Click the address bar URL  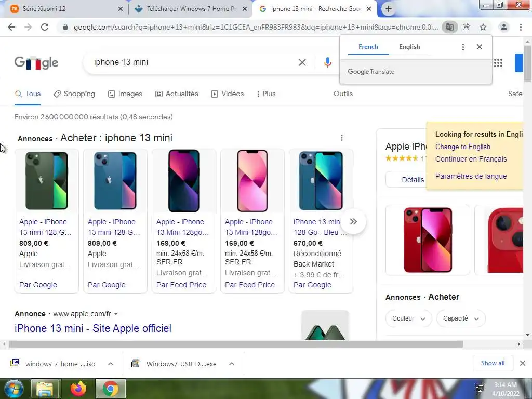pos(256,27)
